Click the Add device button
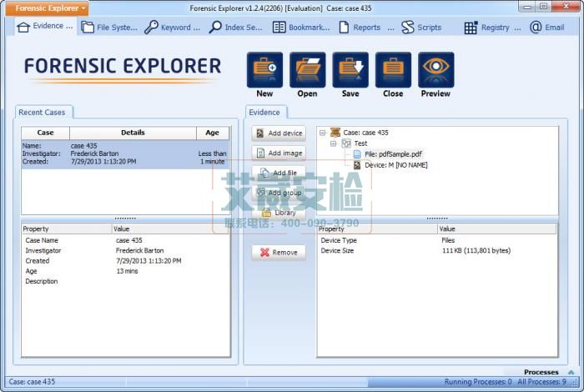The width and height of the screenshot is (584, 392). [x=279, y=133]
